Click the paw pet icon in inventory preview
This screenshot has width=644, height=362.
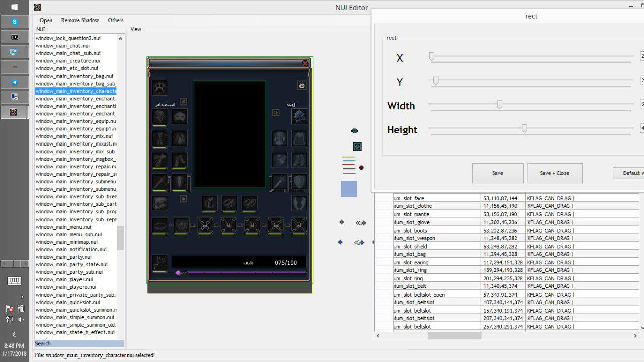[x=160, y=87]
